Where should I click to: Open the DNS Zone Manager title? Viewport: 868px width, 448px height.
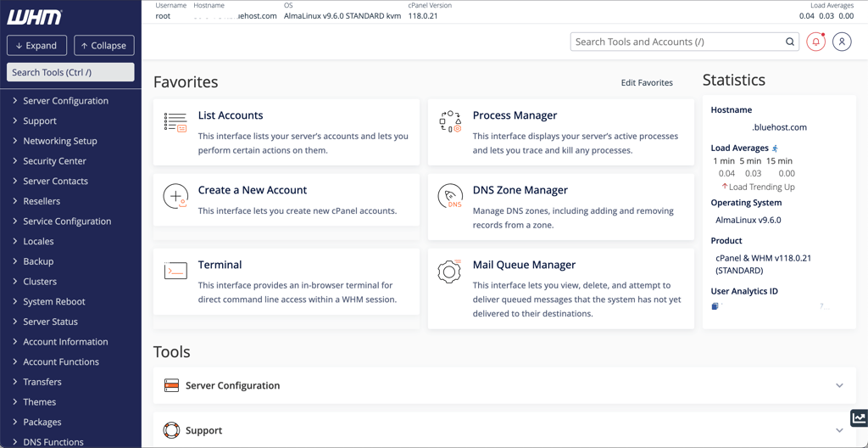520,189
